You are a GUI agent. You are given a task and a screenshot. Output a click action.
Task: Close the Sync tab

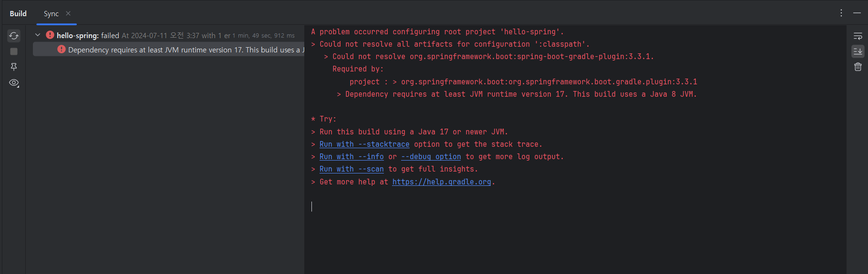(x=68, y=13)
